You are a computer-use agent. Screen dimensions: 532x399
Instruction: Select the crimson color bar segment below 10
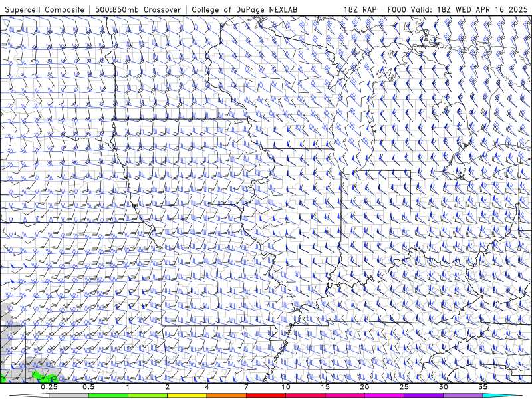pos(305,396)
